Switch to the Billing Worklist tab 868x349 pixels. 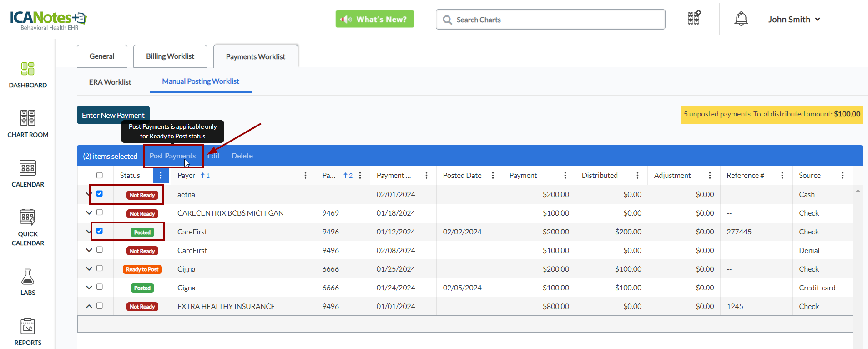point(170,56)
